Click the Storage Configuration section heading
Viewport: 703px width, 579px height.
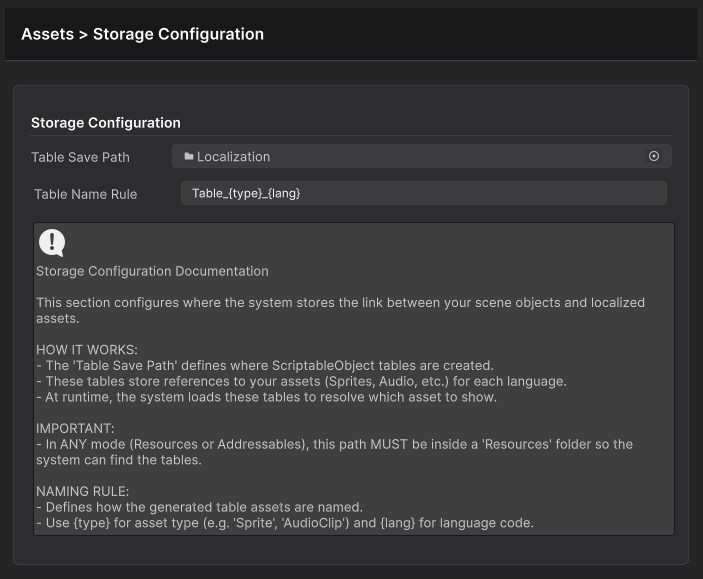point(106,123)
